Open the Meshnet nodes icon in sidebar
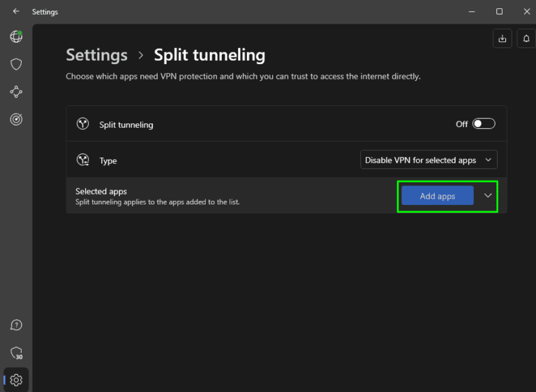Image resolution: width=536 pixels, height=392 pixels. point(16,91)
